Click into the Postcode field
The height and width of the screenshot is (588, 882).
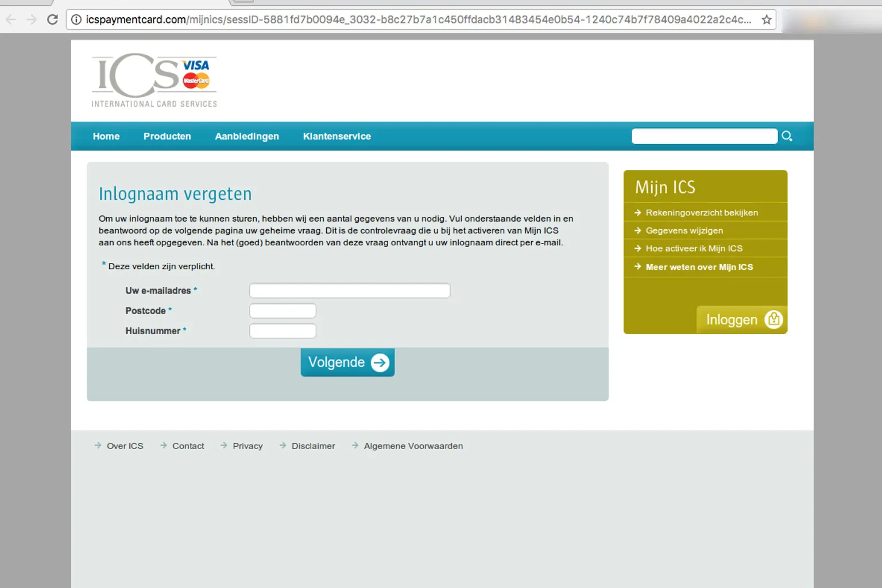(283, 311)
